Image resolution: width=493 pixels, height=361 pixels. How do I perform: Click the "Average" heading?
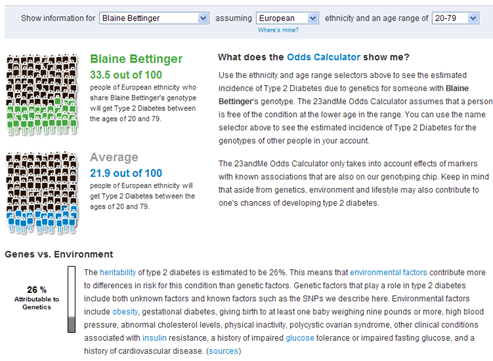(x=114, y=157)
